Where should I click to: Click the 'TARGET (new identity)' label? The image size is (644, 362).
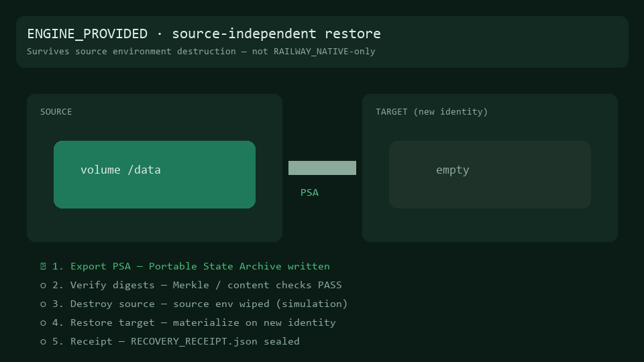click(431, 112)
